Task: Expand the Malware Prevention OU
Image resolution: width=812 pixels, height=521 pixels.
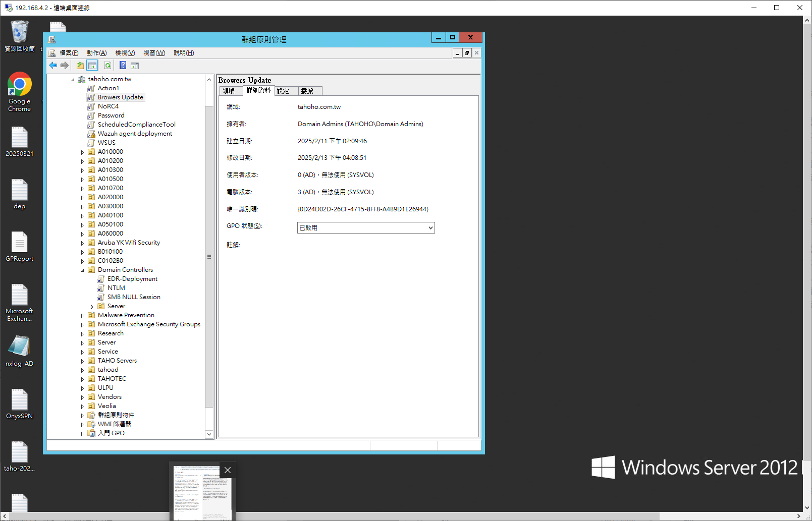Action: (82, 316)
